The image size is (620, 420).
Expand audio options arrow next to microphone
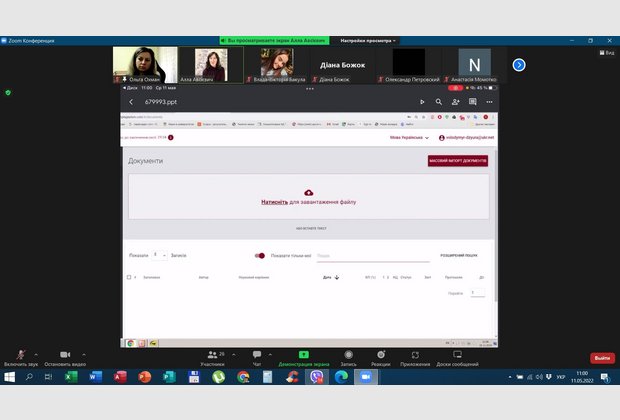tap(37, 354)
